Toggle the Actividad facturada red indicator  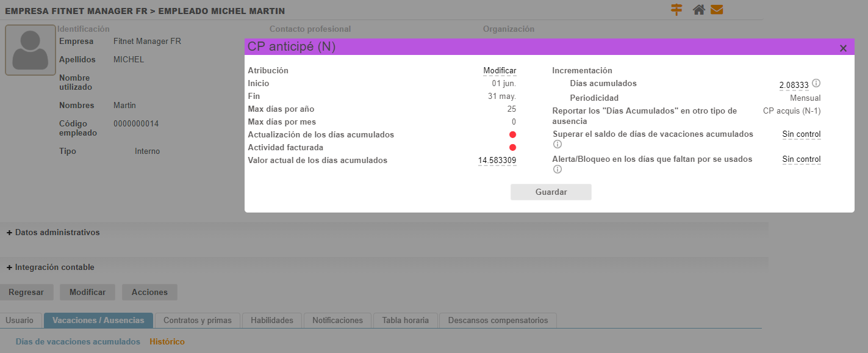click(512, 147)
